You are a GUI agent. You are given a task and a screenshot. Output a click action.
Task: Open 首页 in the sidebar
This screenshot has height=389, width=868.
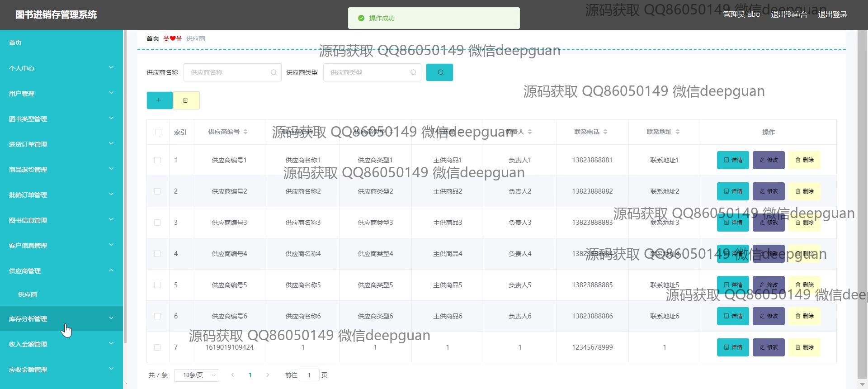point(15,43)
